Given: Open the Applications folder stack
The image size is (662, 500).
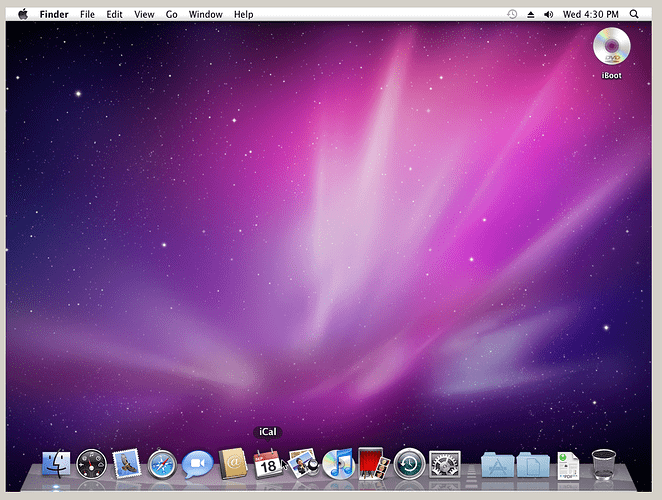Looking at the screenshot, I should [x=497, y=465].
